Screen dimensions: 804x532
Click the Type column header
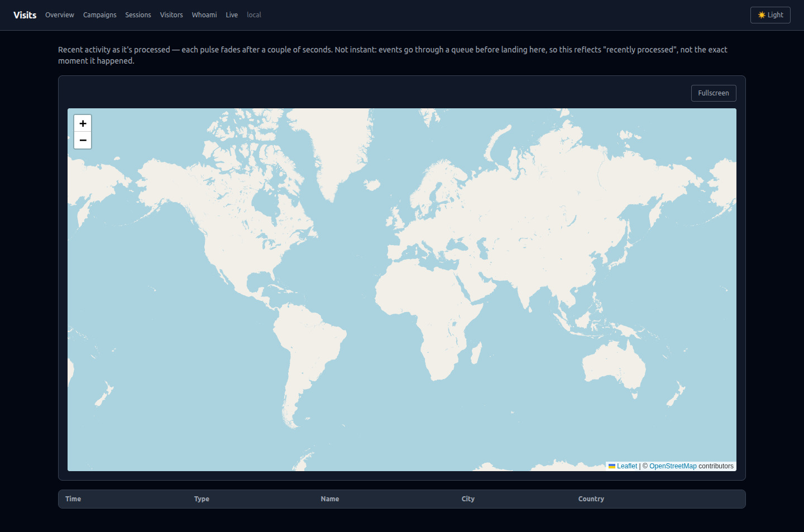click(x=202, y=499)
